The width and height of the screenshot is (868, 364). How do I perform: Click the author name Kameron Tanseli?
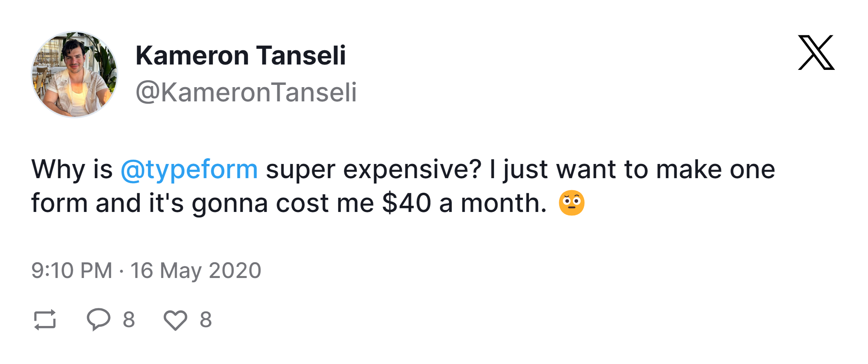tap(241, 55)
